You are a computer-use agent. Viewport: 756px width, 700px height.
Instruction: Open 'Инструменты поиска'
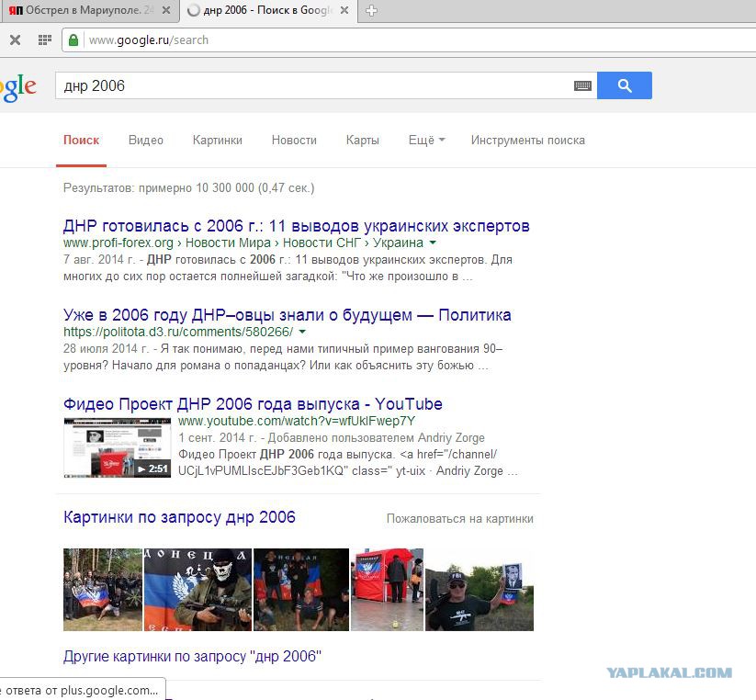click(528, 141)
